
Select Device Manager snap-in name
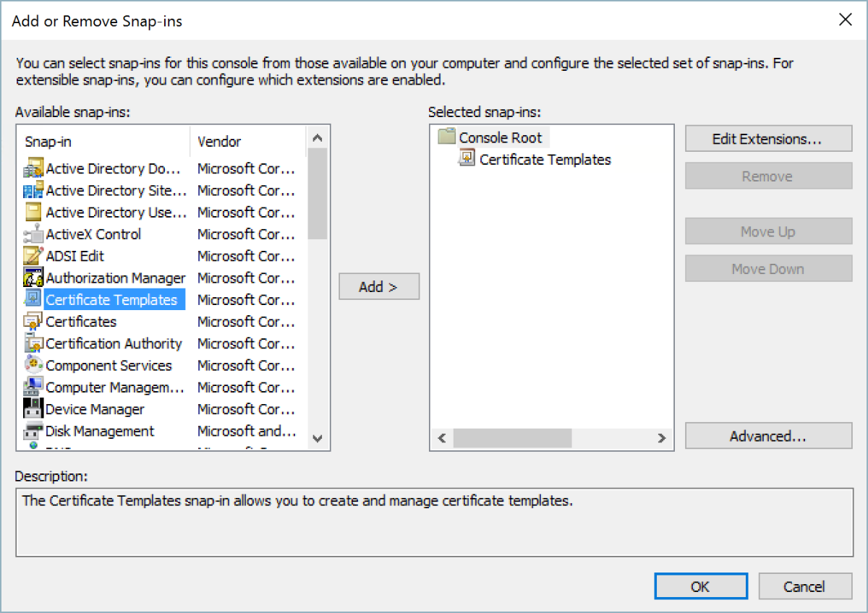(95, 409)
